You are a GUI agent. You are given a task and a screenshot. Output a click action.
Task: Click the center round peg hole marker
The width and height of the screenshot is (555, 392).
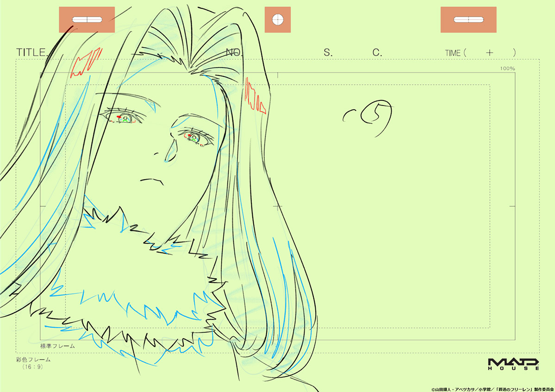tap(277, 19)
